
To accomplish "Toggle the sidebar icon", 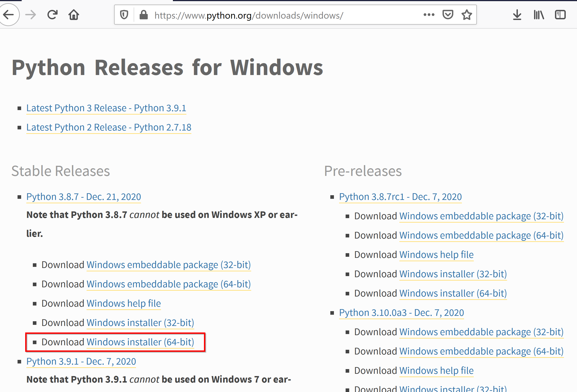I will [x=560, y=15].
